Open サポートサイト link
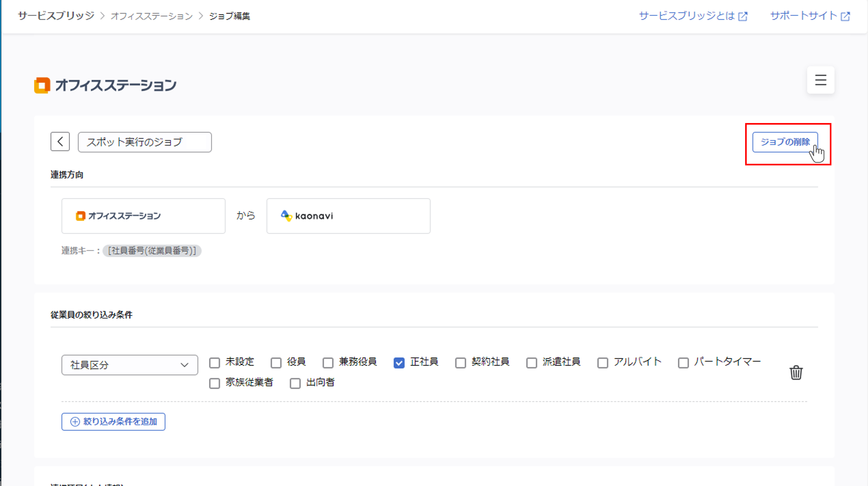 click(810, 16)
